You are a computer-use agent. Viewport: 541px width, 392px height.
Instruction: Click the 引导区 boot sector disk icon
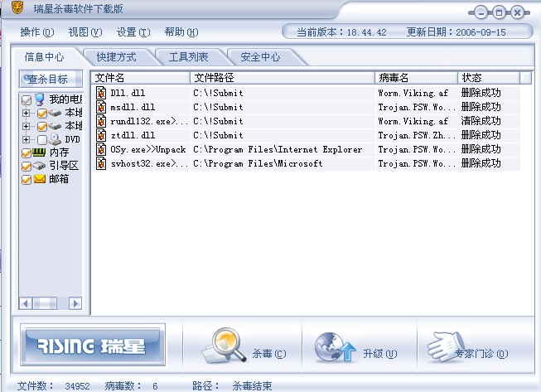tap(39, 166)
